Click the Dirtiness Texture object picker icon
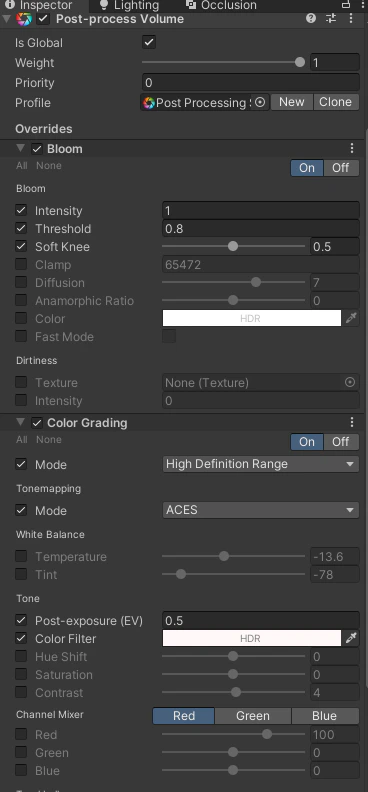Viewport: 368px width, 792px height. point(350,382)
